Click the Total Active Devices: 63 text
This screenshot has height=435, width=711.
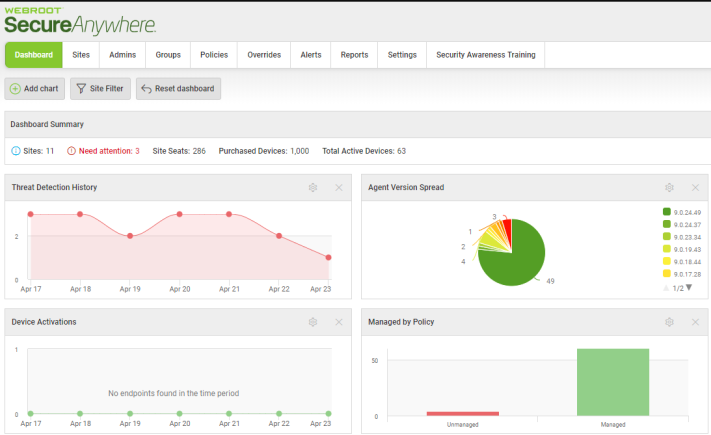[x=364, y=151]
